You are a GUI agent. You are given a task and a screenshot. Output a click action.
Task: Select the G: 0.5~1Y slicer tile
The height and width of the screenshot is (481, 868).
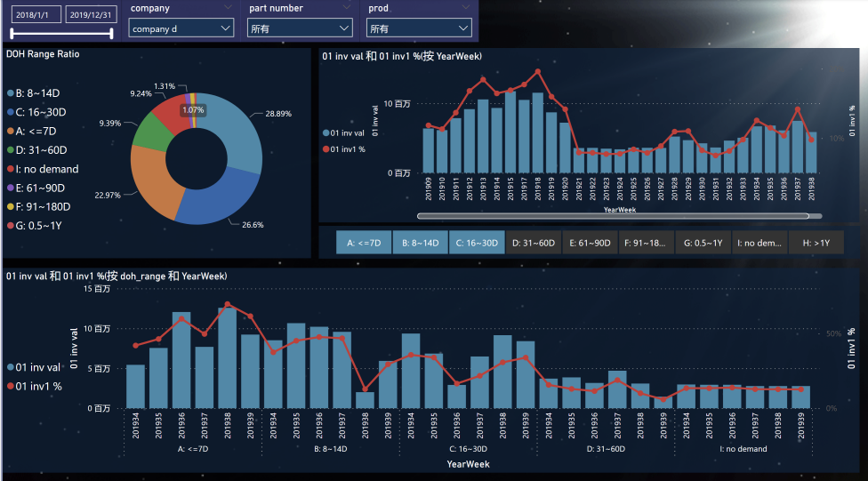point(703,243)
